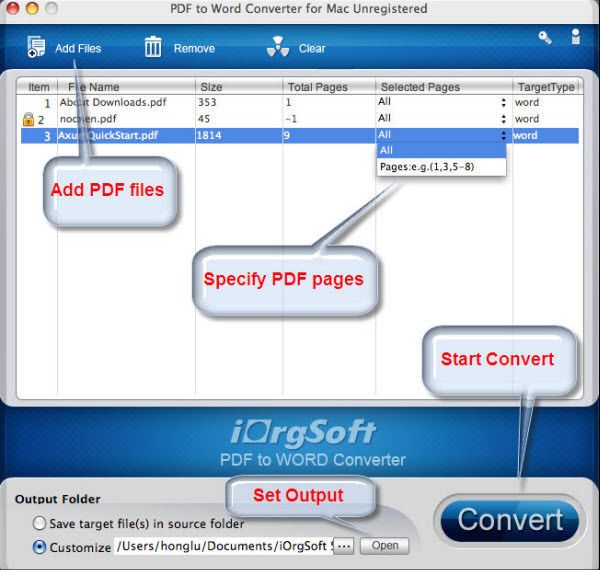This screenshot has width=600, height=570.
Task: Open registration via the key icon
Action: (x=545, y=37)
